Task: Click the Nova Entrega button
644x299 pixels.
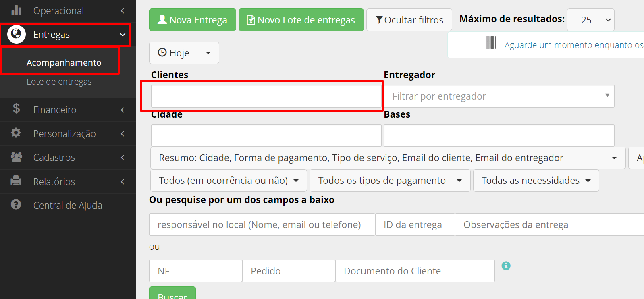Action: tap(193, 20)
